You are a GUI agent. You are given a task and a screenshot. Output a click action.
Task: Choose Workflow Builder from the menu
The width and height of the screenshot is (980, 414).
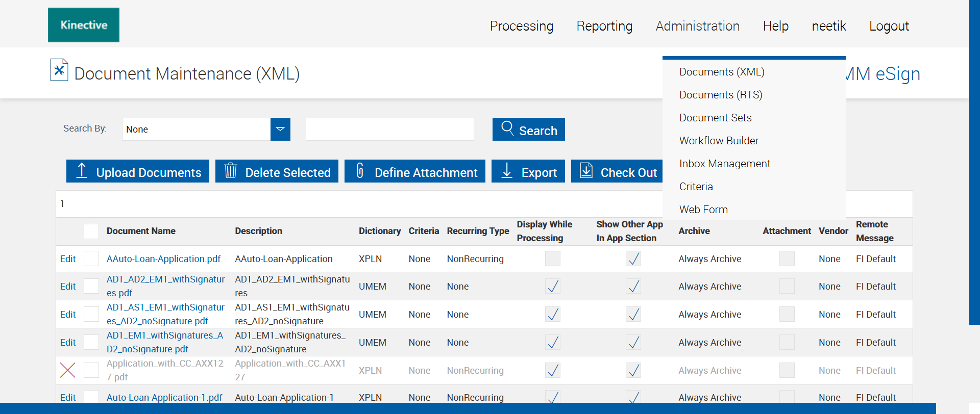pos(719,141)
